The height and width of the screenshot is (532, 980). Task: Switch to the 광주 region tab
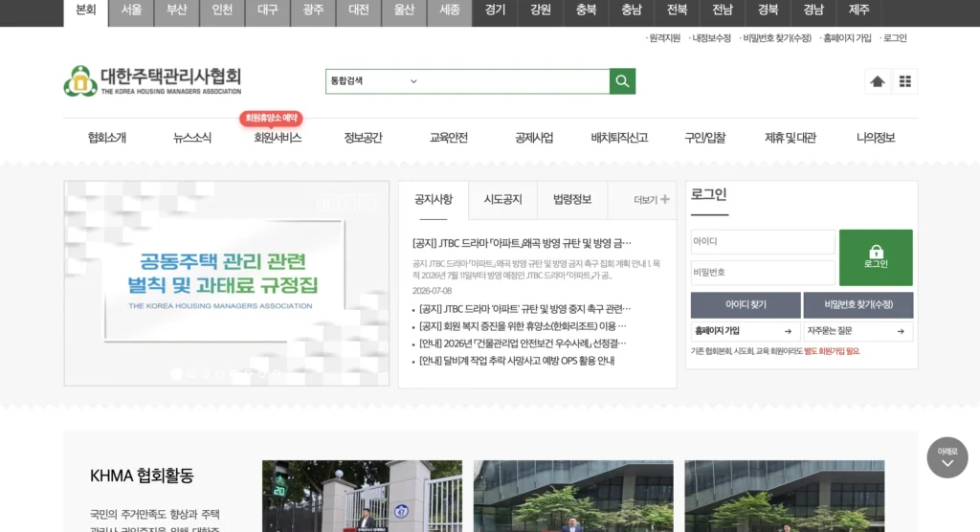tap(313, 11)
